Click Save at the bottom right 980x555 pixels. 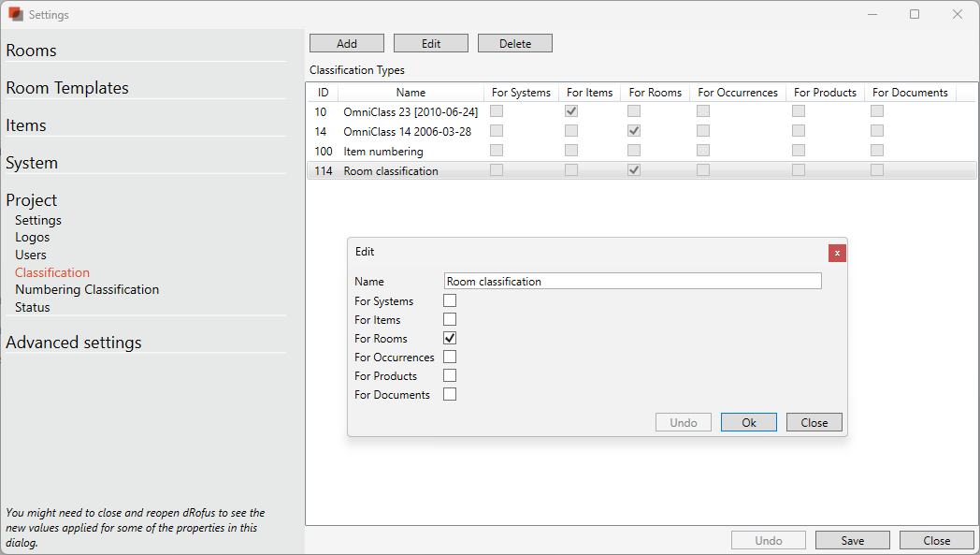point(852,539)
